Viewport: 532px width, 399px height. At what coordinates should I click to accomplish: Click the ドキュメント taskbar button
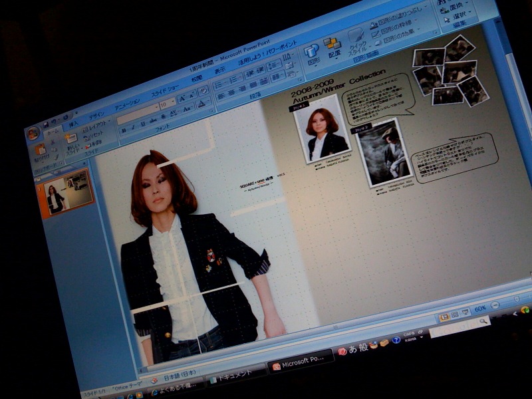click(x=236, y=376)
